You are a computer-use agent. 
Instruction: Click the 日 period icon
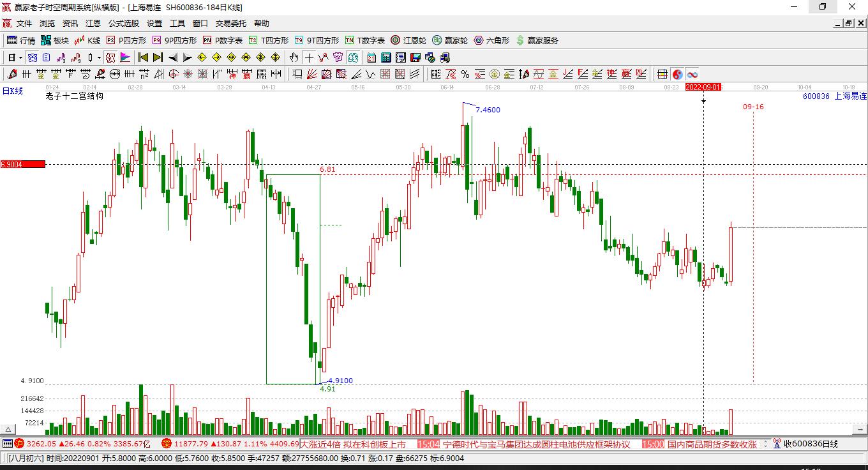[11, 57]
